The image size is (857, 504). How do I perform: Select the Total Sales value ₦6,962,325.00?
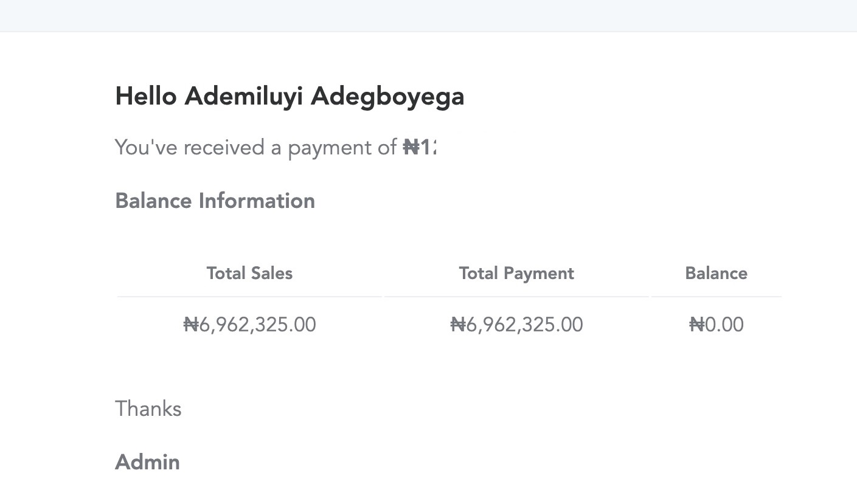point(249,325)
